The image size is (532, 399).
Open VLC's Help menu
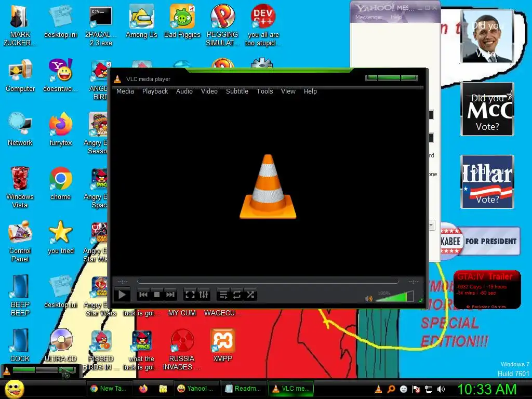pyautogui.click(x=310, y=91)
